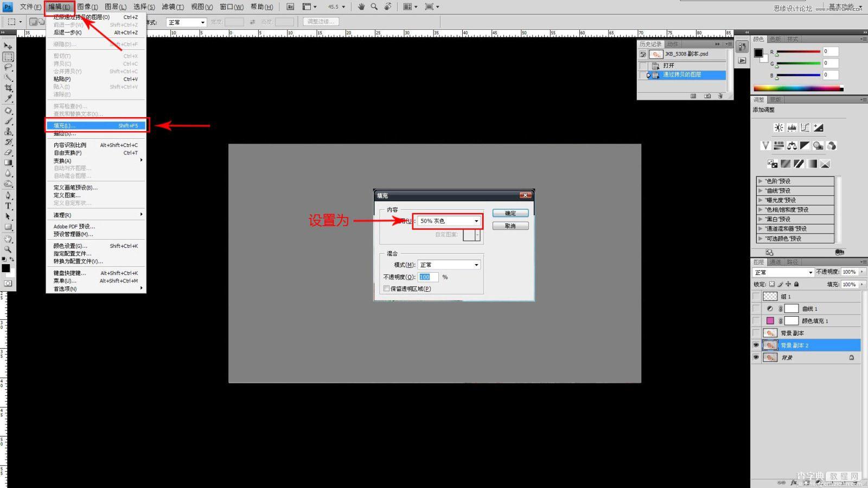
Task: Select the Rectangular Marquee tool
Action: pos(8,57)
